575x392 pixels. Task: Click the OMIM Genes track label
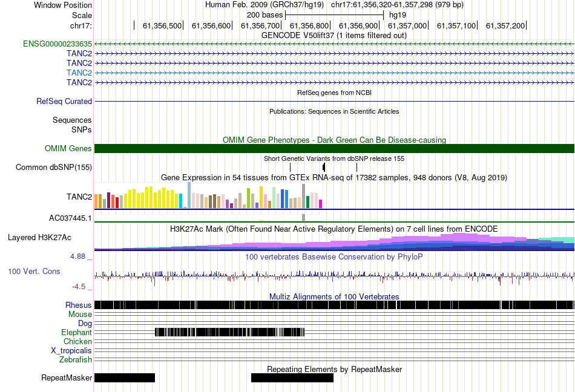(x=68, y=148)
